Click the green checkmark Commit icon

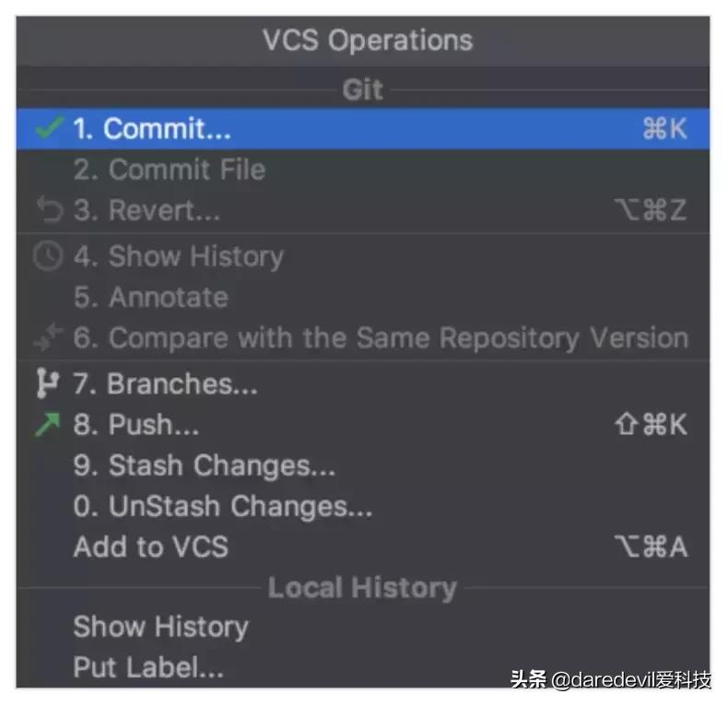pos(49,129)
